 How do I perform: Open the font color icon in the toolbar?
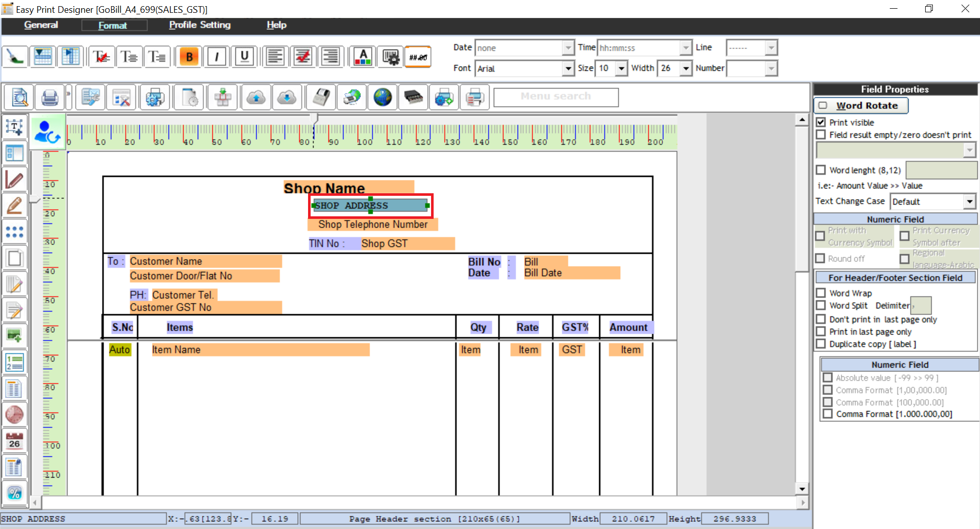tap(362, 56)
